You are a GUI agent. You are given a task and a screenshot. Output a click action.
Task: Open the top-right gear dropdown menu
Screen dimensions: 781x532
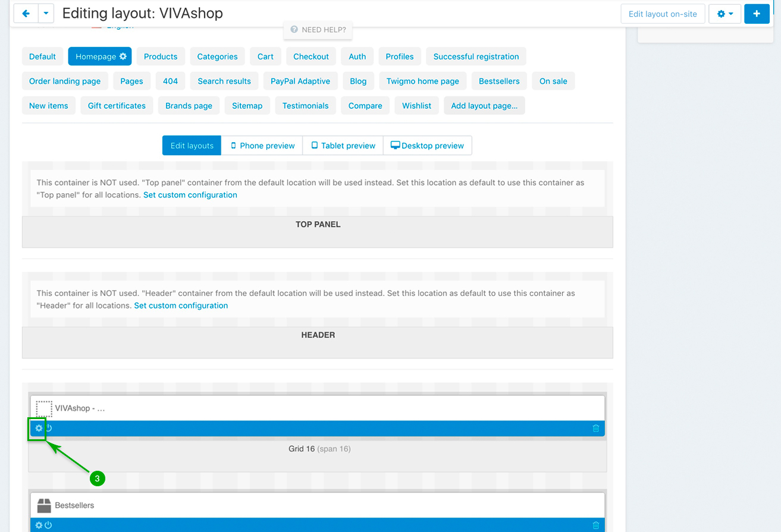click(724, 14)
